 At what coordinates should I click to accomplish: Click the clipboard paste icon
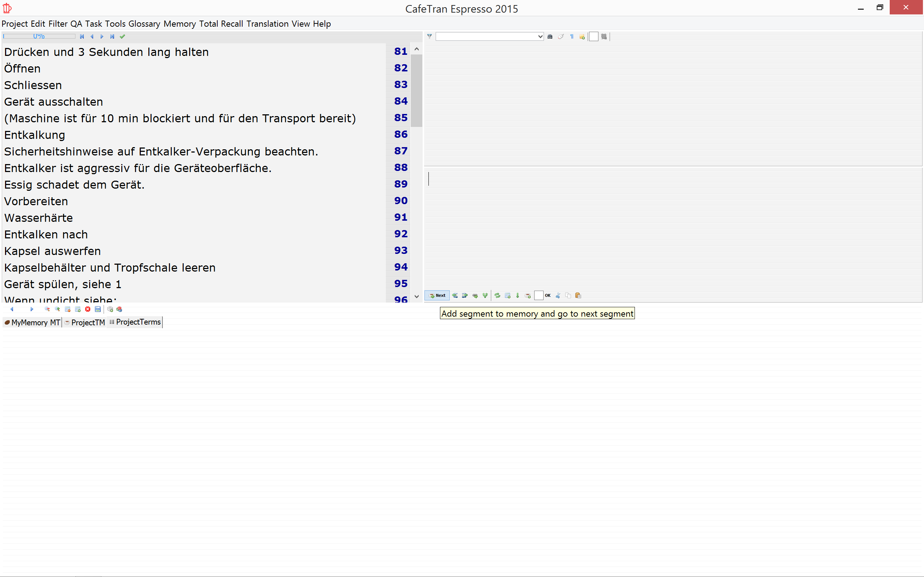[x=578, y=295]
